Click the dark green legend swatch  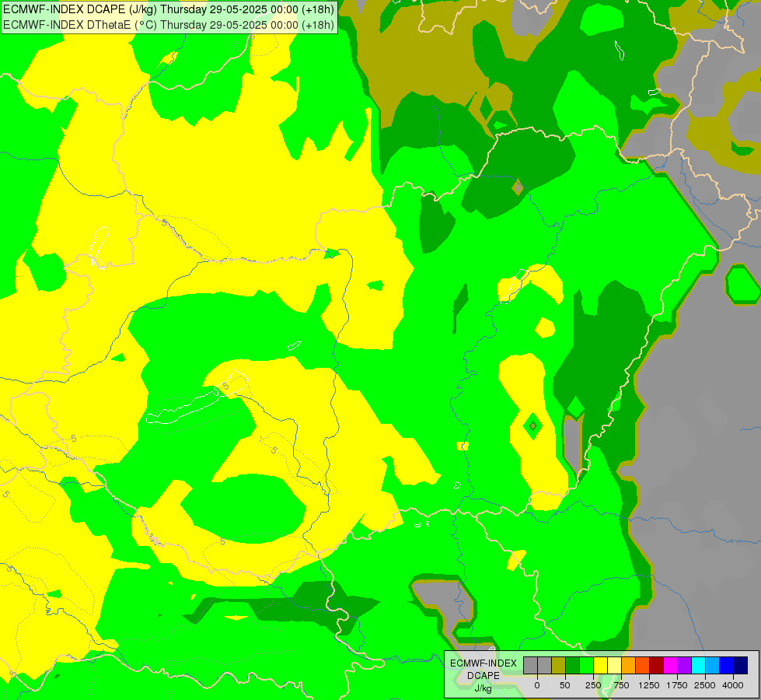pos(573,665)
